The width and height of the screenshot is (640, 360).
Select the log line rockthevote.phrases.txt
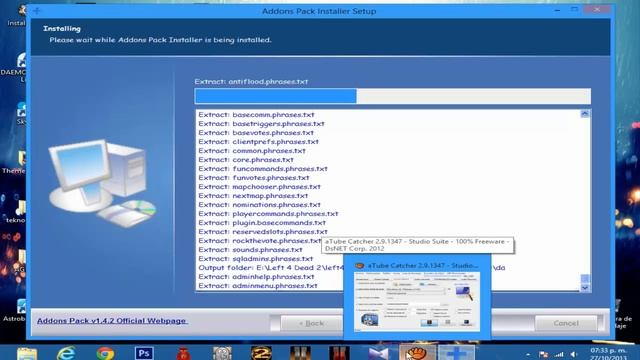tap(260, 240)
